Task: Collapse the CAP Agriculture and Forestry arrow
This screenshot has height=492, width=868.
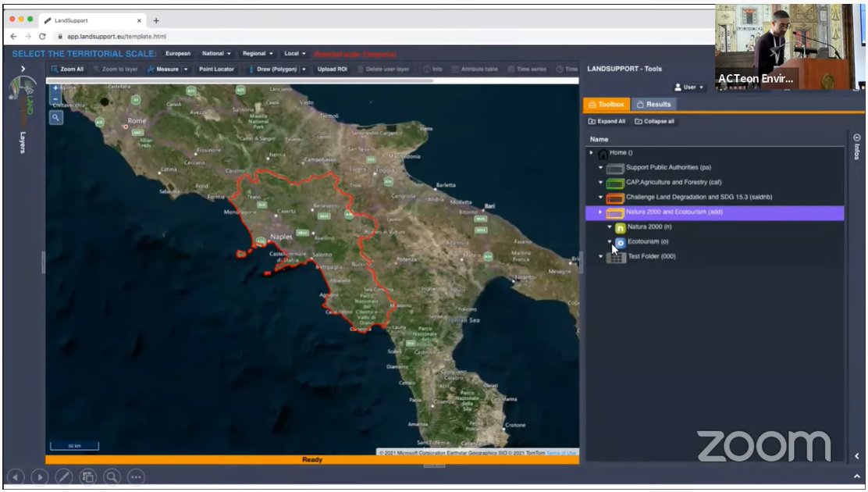Action: (600, 182)
